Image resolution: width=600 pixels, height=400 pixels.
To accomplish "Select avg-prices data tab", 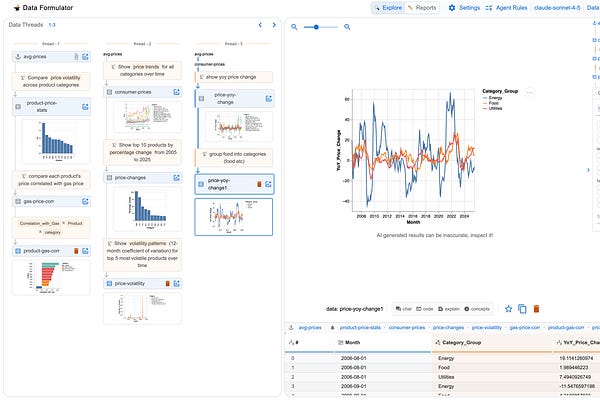I will [x=310, y=328].
